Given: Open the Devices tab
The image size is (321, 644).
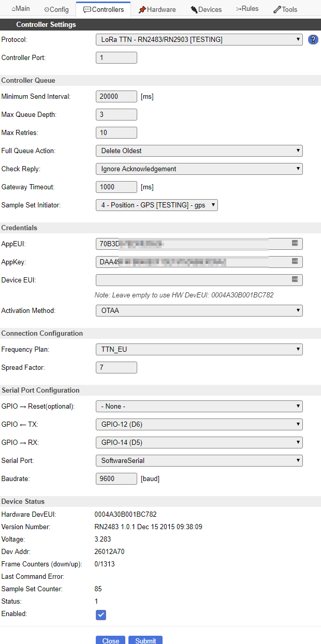Looking at the screenshot, I should pos(206,9).
